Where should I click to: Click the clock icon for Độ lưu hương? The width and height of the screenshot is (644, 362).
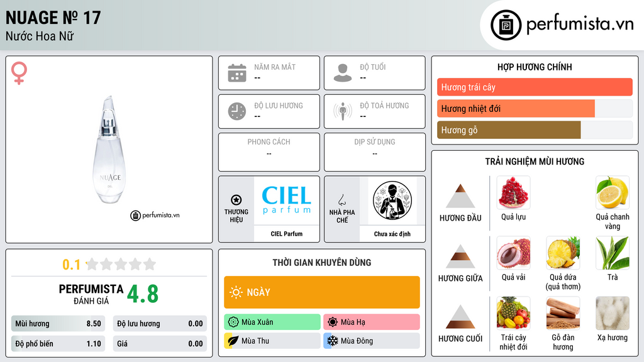(237, 111)
